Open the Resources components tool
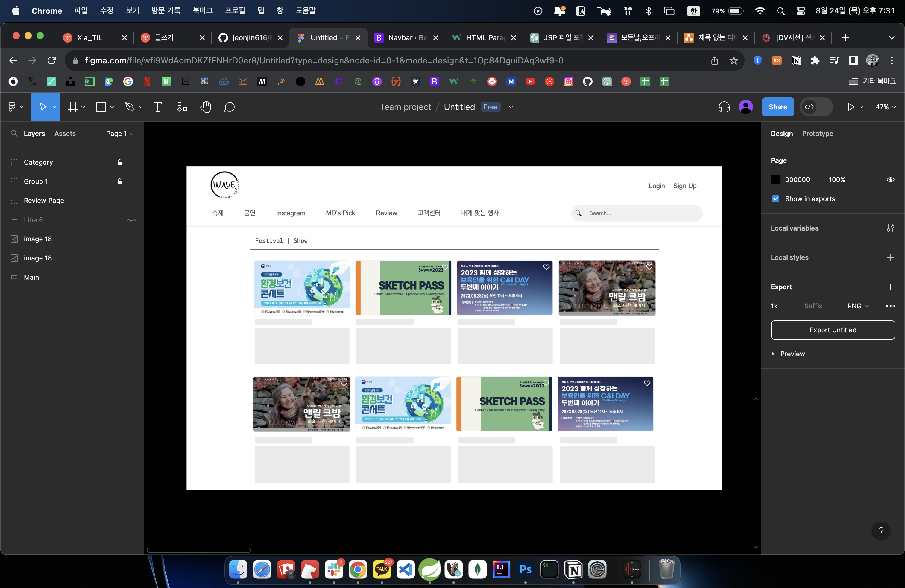 pyautogui.click(x=182, y=107)
